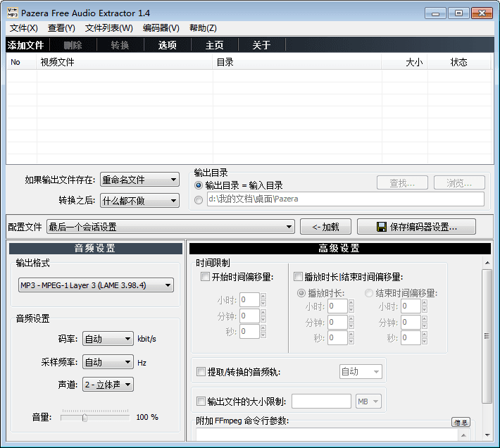500x448 pixels.
Task: Decrease start offset 秒 spinner
Action: coord(263,335)
